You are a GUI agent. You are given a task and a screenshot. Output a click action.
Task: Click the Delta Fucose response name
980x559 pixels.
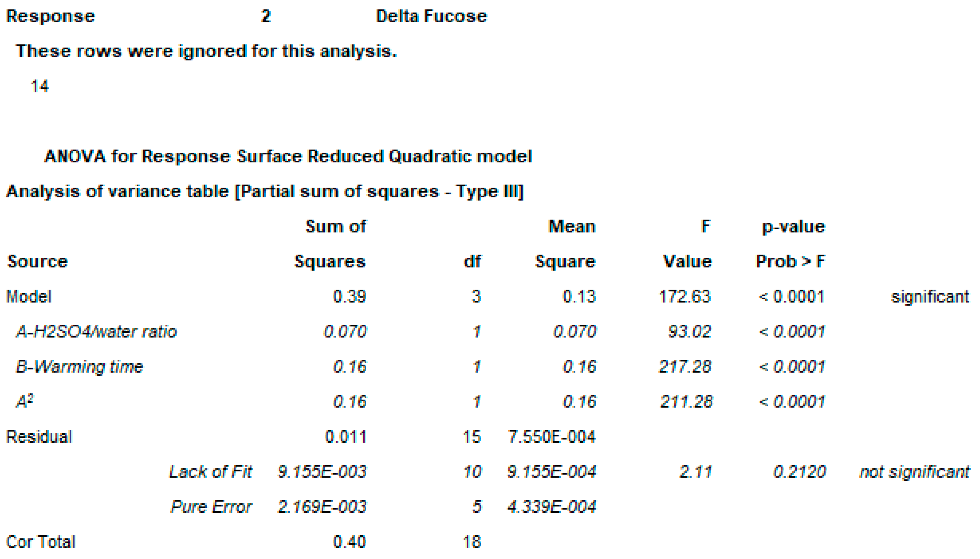coord(431,16)
